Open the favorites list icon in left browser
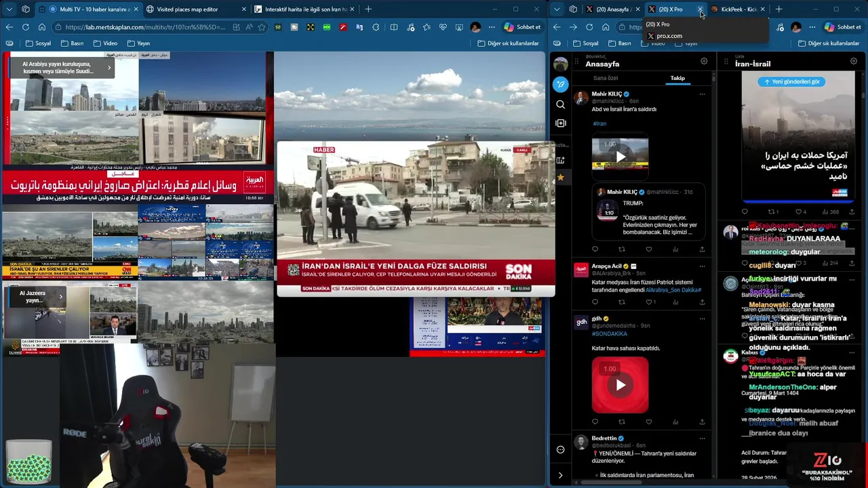Viewport: 868px width, 488px height. (x=427, y=27)
